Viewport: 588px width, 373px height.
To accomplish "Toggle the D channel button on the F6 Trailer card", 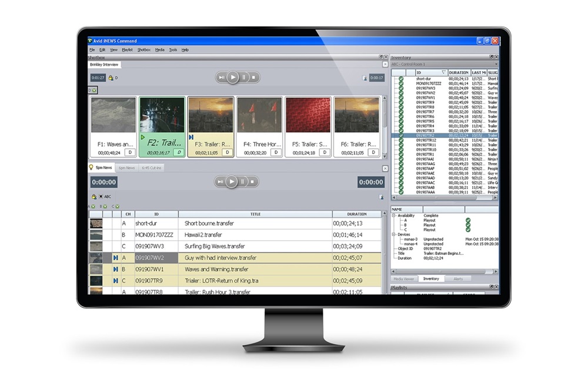I will pyautogui.click(x=373, y=152).
